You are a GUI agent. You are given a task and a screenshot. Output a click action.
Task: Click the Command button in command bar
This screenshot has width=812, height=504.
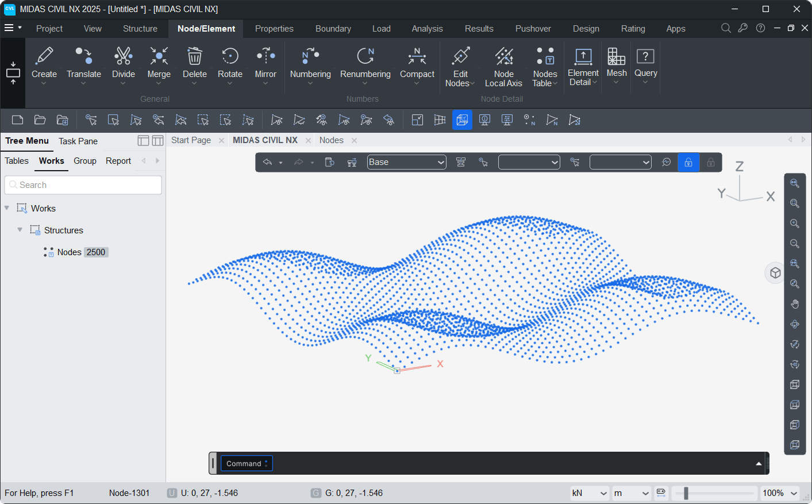(247, 464)
